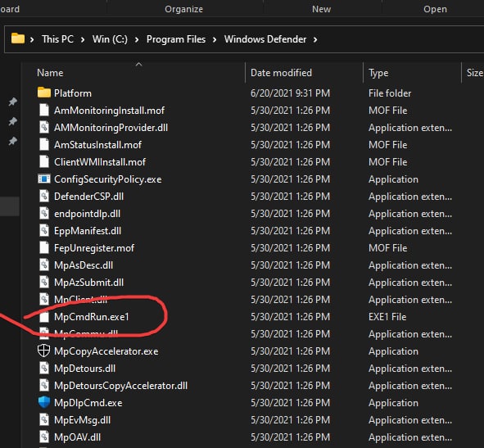Select the FepUnregister.mof file name

coord(94,248)
